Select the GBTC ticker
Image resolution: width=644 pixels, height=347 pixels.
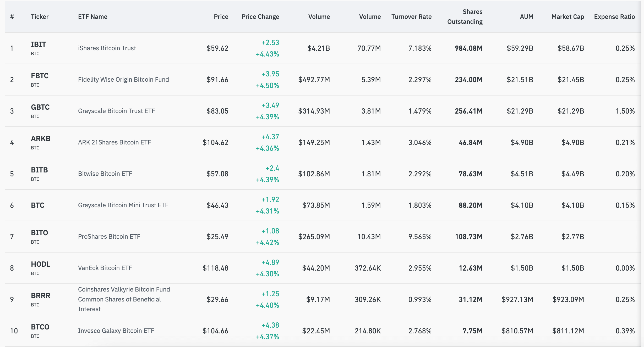click(x=40, y=108)
